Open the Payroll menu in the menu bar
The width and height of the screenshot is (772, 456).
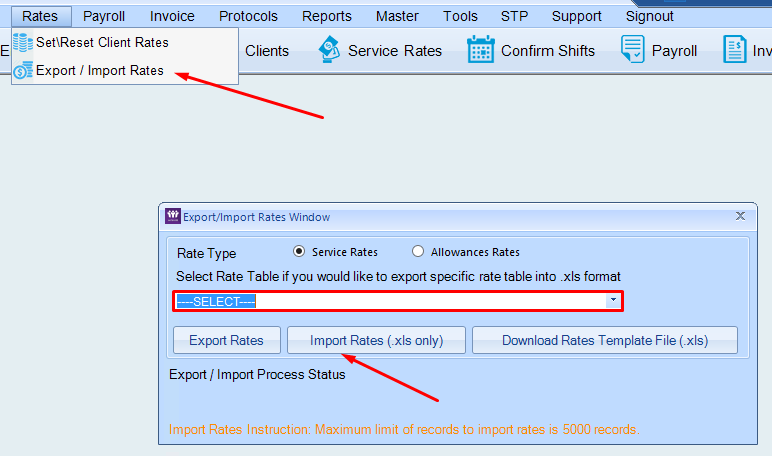103,16
